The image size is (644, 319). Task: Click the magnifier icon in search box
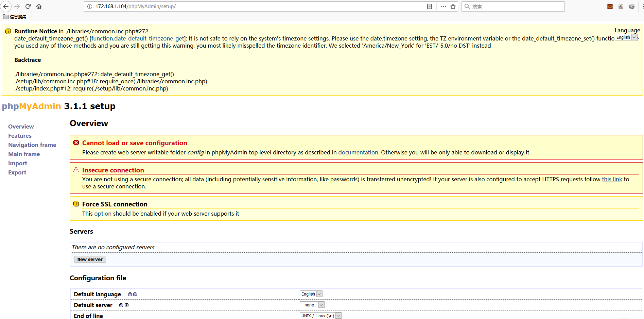click(x=467, y=6)
